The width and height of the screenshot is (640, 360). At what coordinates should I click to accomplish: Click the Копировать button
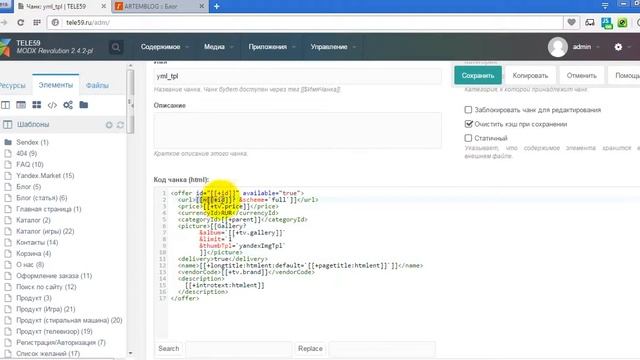coord(530,76)
